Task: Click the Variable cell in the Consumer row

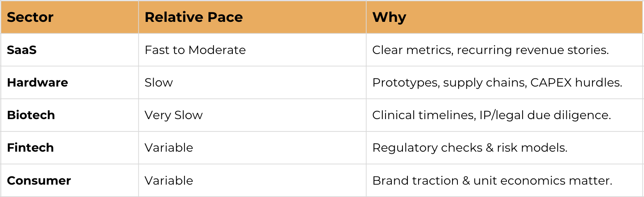Action: [x=252, y=181]
